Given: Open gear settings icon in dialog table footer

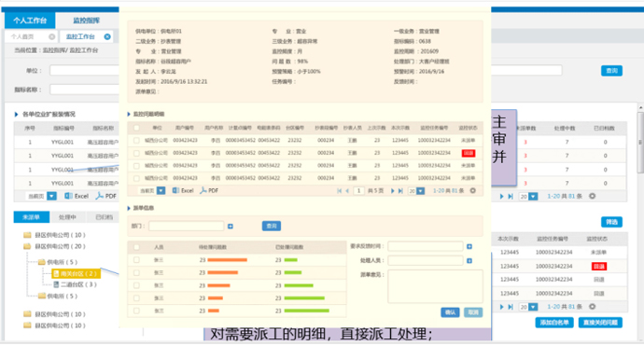Looking at the screenshot, I should tap(472, 191).
